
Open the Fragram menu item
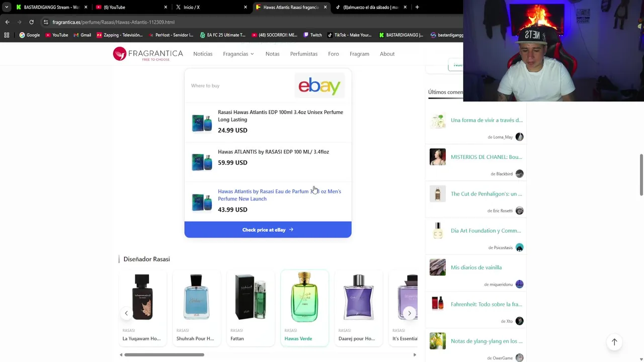coord(359,54)
